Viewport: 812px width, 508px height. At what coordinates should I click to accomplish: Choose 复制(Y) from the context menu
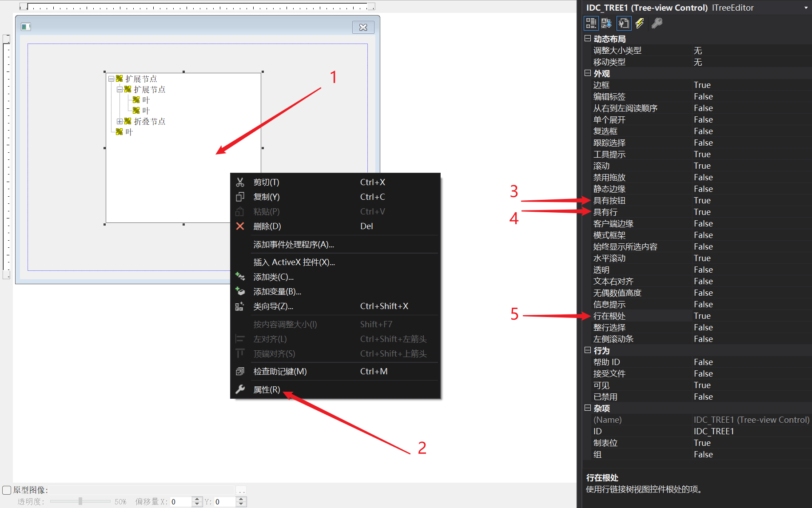335,197
